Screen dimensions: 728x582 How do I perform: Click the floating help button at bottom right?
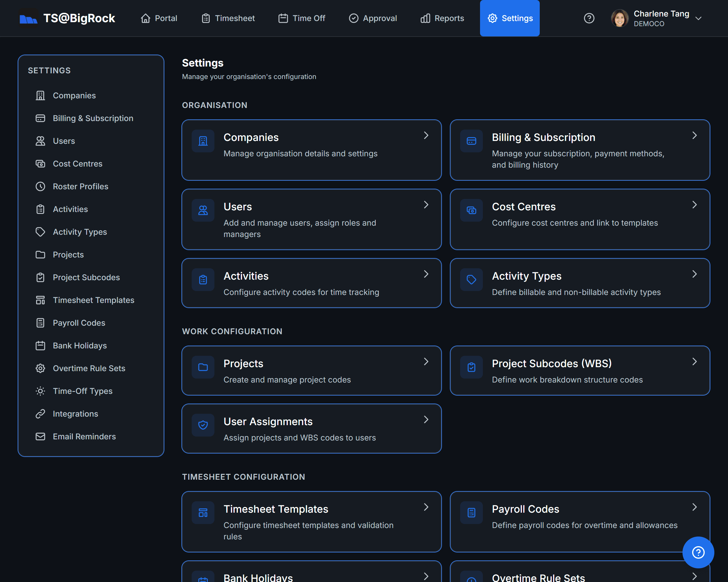[698, 552]
